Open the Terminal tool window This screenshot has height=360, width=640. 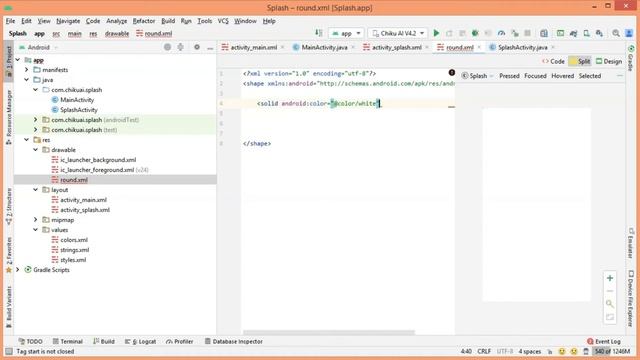68,342
